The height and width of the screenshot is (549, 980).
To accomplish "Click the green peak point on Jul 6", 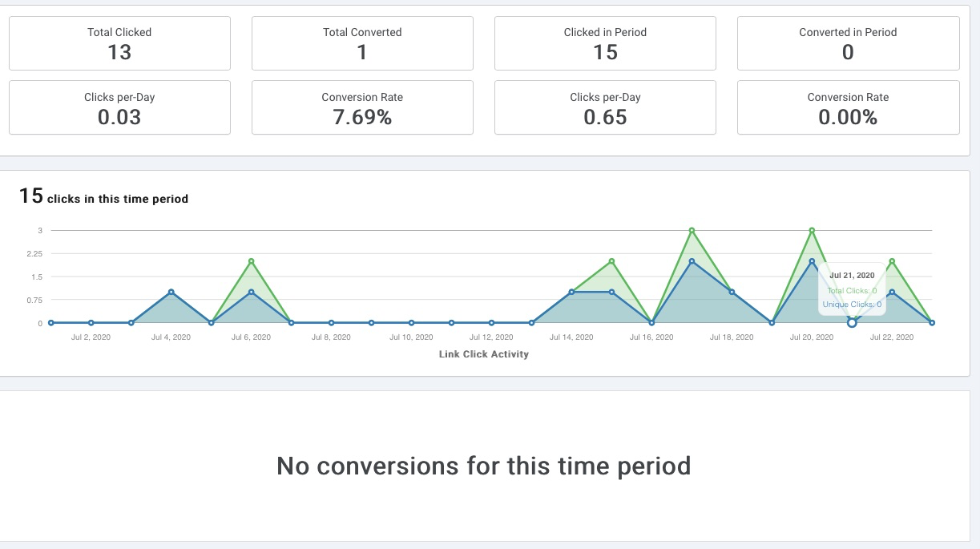I will click(x=251, y=261).
